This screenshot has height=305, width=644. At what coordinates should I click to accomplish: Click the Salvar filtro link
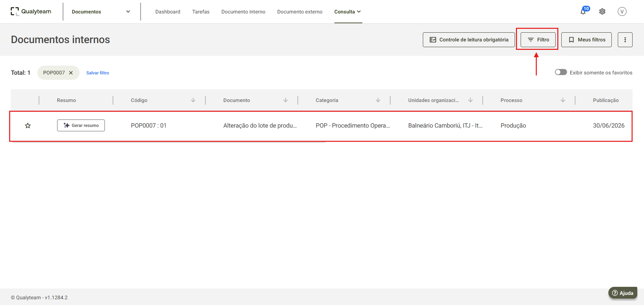(x=97, y=73)
